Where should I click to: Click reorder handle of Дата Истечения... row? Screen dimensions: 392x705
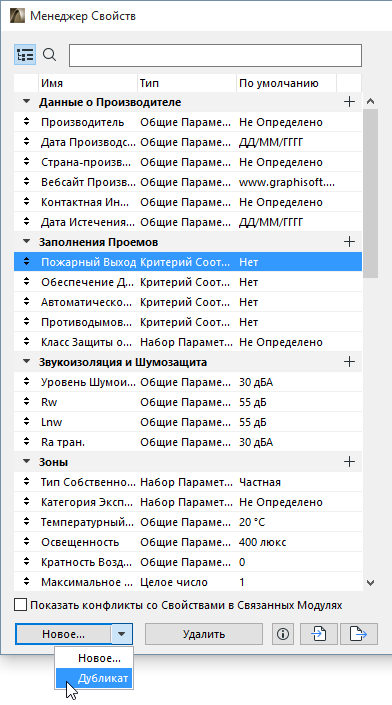click(x=27, y=222)
